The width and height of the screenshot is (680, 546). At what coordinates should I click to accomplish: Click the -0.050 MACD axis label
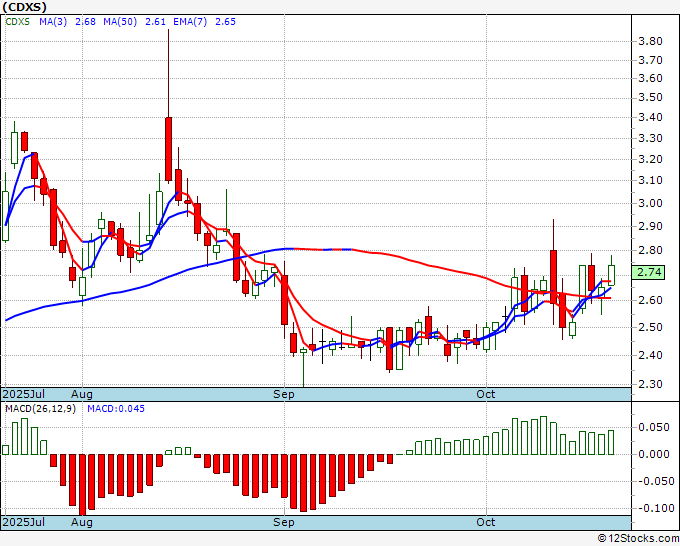(654, 481)
